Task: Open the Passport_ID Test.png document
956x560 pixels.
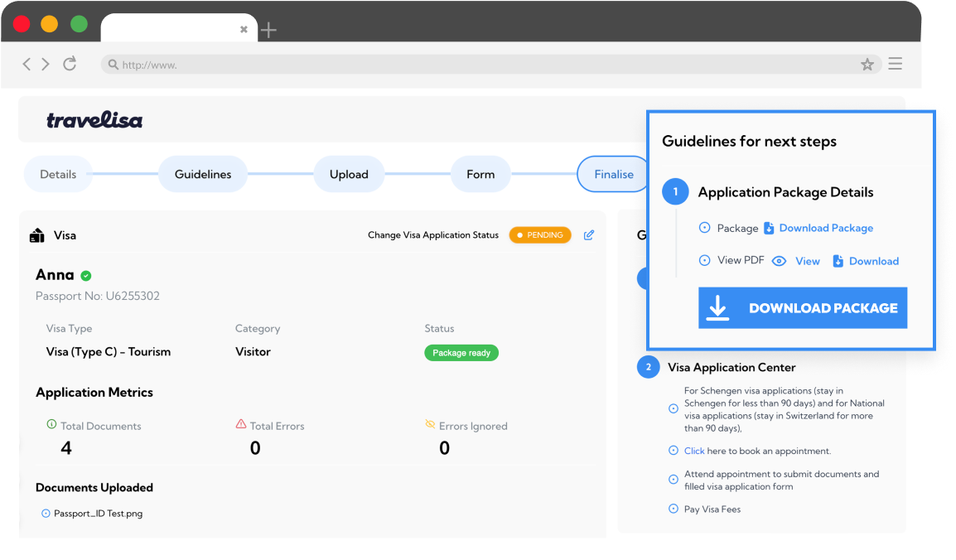Action: (98, 514)
